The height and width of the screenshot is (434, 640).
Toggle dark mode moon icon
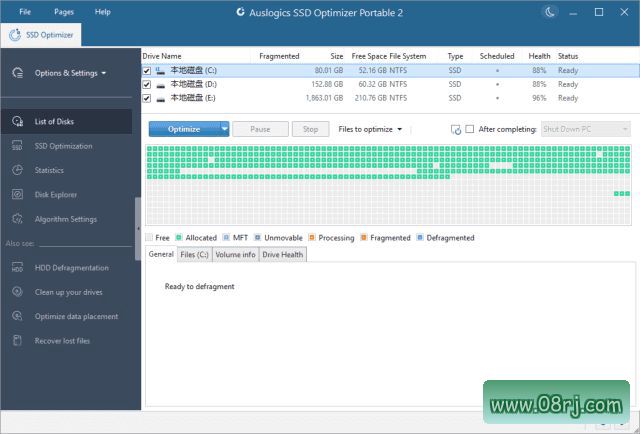click(549, 12)
